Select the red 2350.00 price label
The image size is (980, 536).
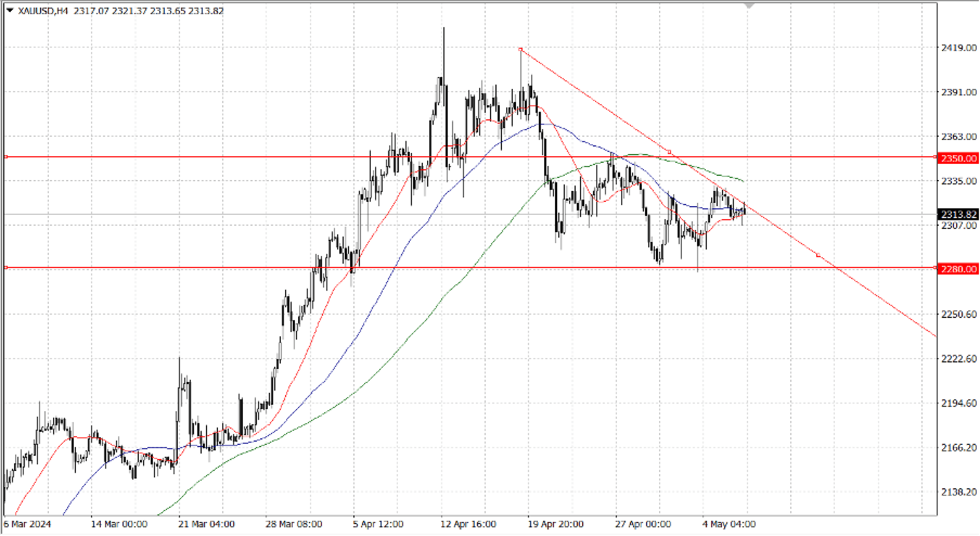pos(959,158)
